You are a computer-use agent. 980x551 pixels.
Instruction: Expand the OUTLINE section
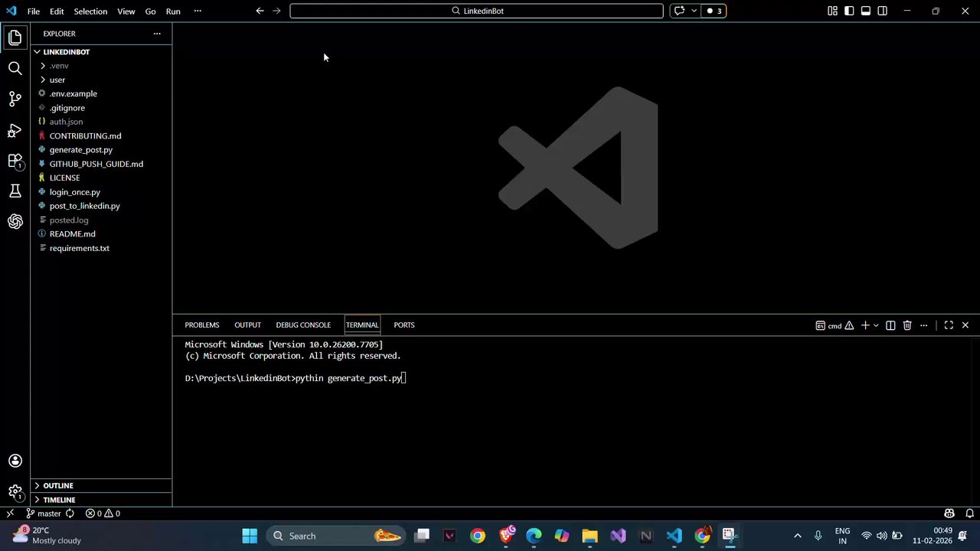(101, 486)
